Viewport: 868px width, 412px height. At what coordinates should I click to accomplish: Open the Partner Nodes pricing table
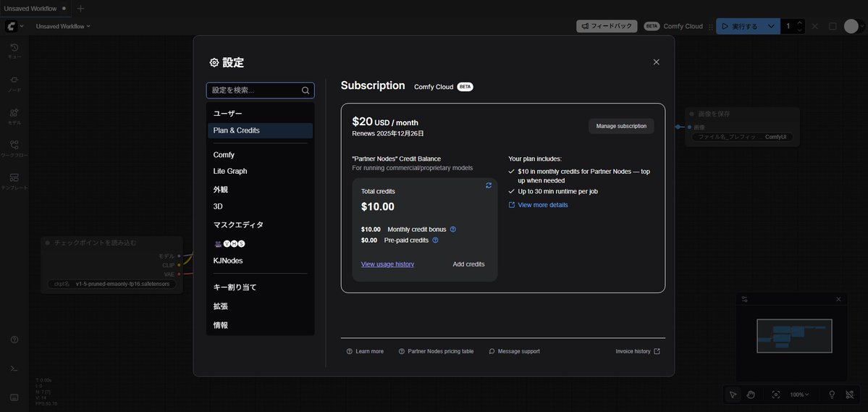[437, 351]
